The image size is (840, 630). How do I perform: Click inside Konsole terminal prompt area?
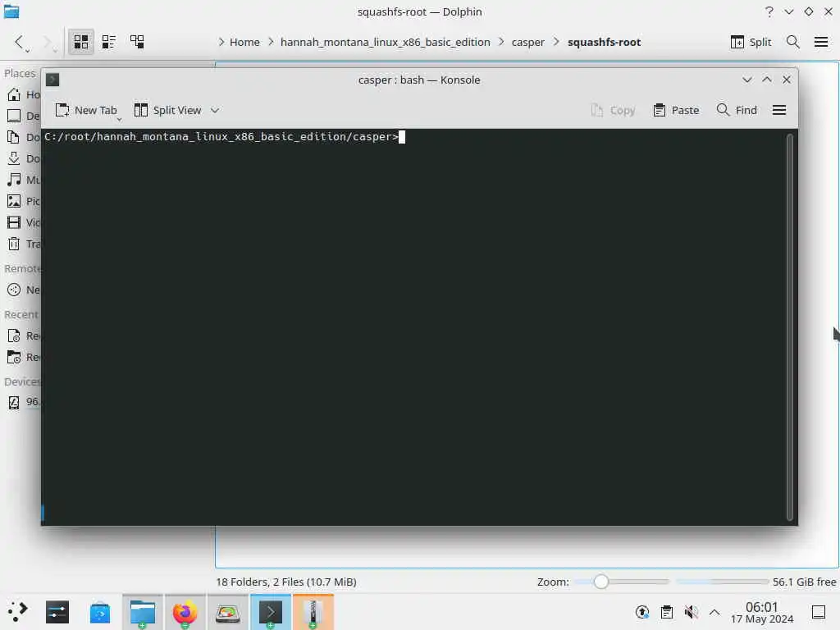[414, 326]
